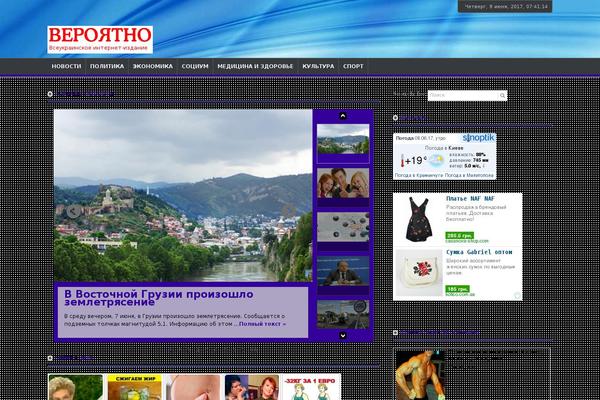Open the ПОЛИТИКА section
The height and width of the screenshot is (400, 600).
tap(106, 66)
